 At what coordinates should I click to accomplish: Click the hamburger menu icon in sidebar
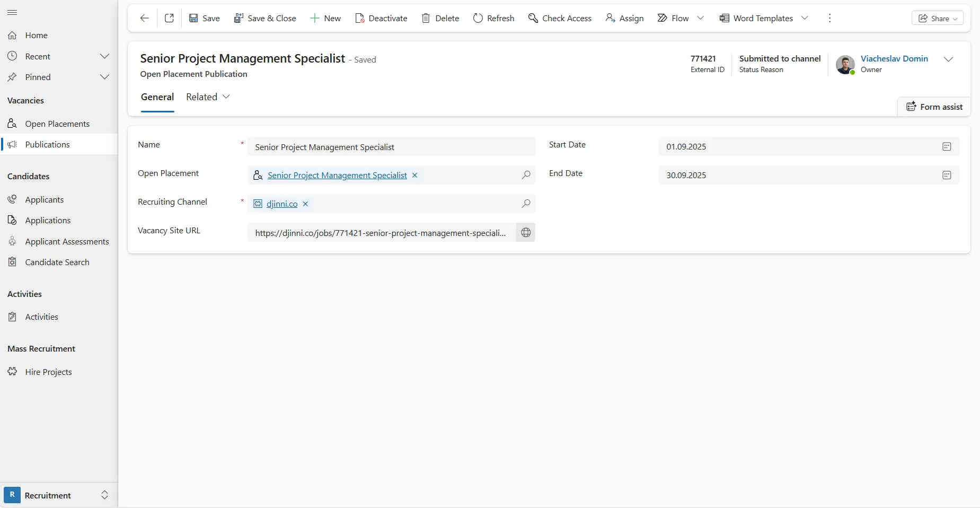click(12, 12)
